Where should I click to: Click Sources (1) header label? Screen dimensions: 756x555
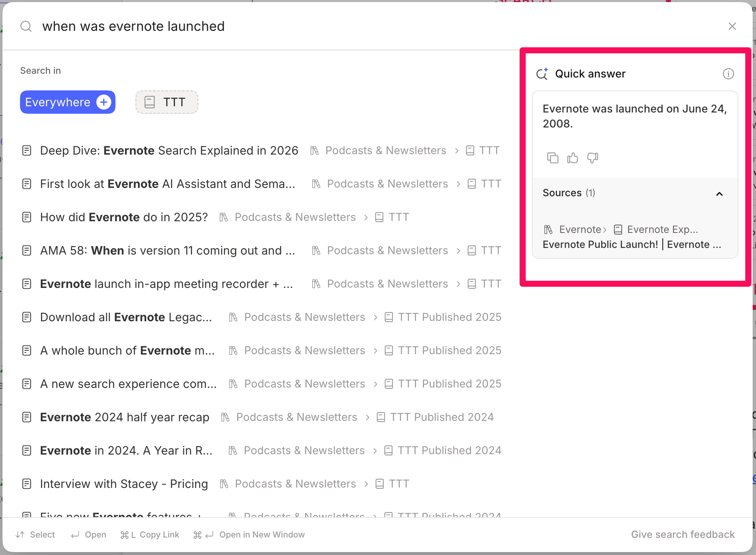569,193
